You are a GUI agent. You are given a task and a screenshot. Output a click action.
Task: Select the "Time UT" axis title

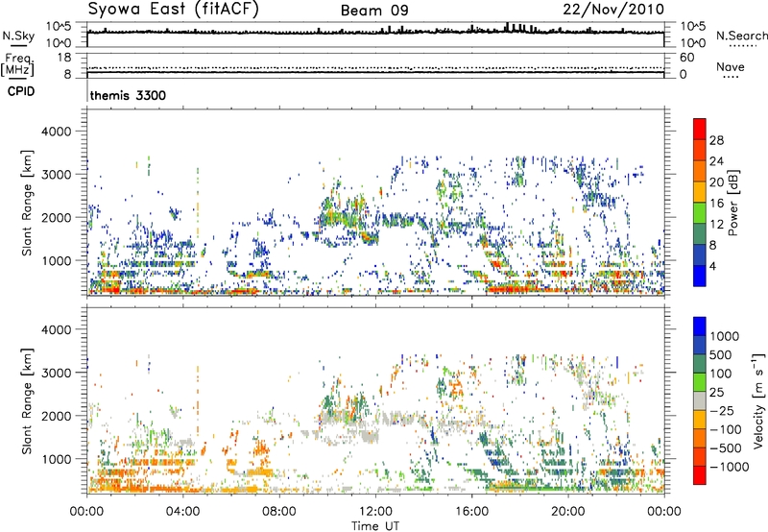click(x=375, y=525)
